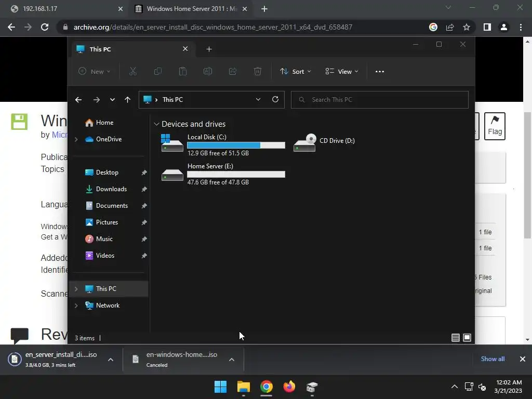Image resolution: width=532 pixels, height=399 pixels.
Task: Expand This PC in the navigation pane
Action: 76,289
